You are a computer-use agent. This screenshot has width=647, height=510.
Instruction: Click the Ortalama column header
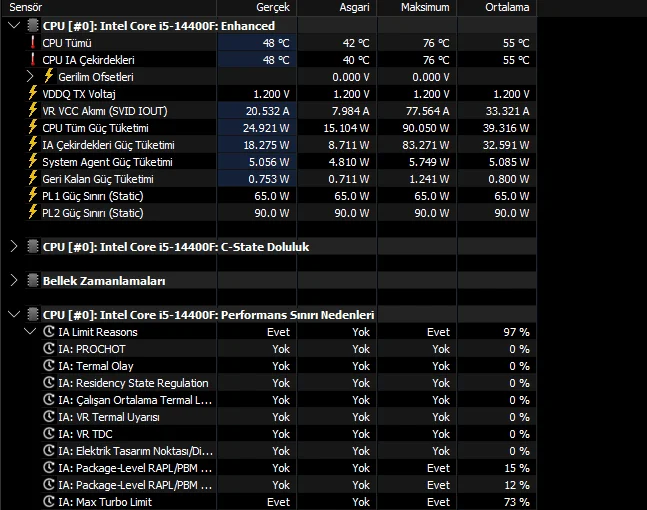(x=507, y=7)
